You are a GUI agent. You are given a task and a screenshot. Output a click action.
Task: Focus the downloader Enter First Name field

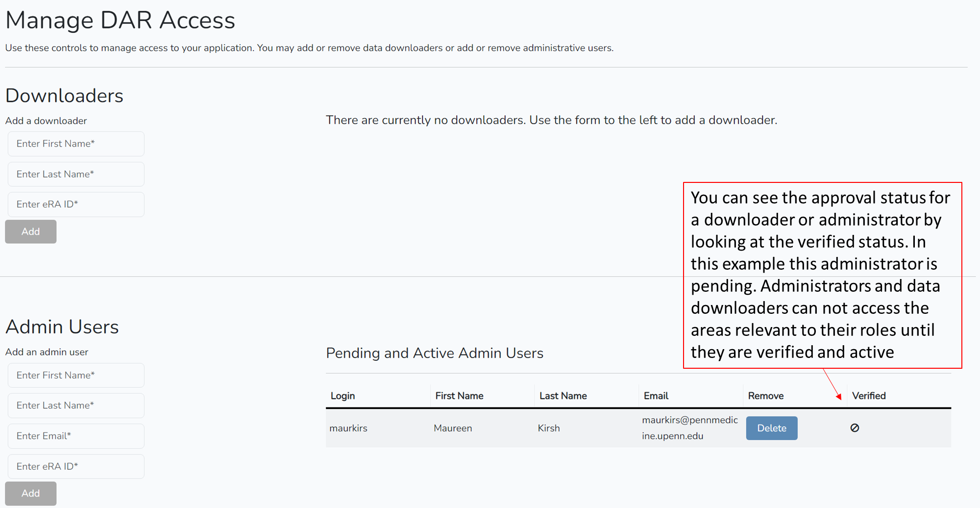[x=76, y=144]
